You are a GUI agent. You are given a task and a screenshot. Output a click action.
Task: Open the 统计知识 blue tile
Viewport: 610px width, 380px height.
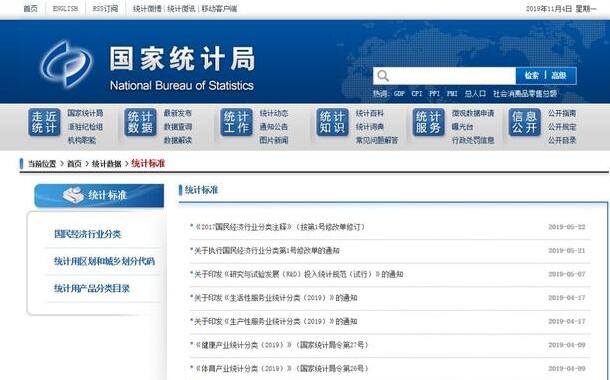pyautogui.click(x=332, y=122)
